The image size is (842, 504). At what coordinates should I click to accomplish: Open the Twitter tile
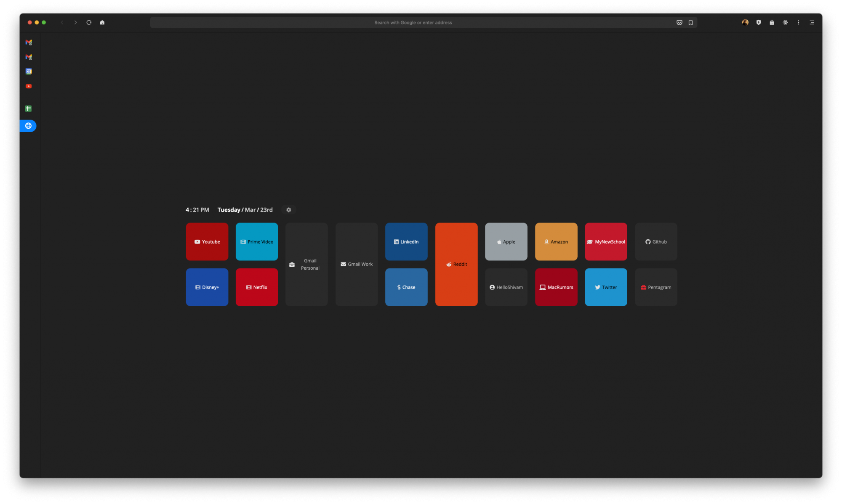point(606,287)
